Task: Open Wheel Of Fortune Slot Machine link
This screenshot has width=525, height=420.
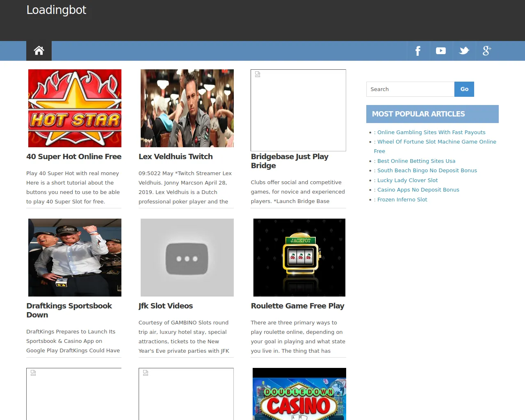Action: 435,146
